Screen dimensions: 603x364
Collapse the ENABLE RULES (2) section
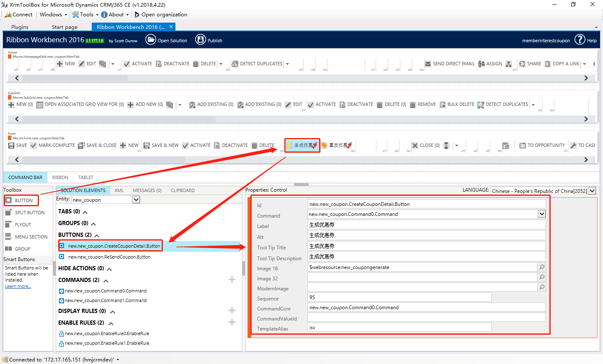[x=111, y=323]
